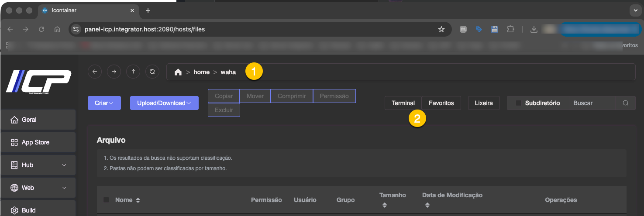This screenshot has width=644, height=216.
Task: Click the Buscar search input field
Action: tap(594, 103)
